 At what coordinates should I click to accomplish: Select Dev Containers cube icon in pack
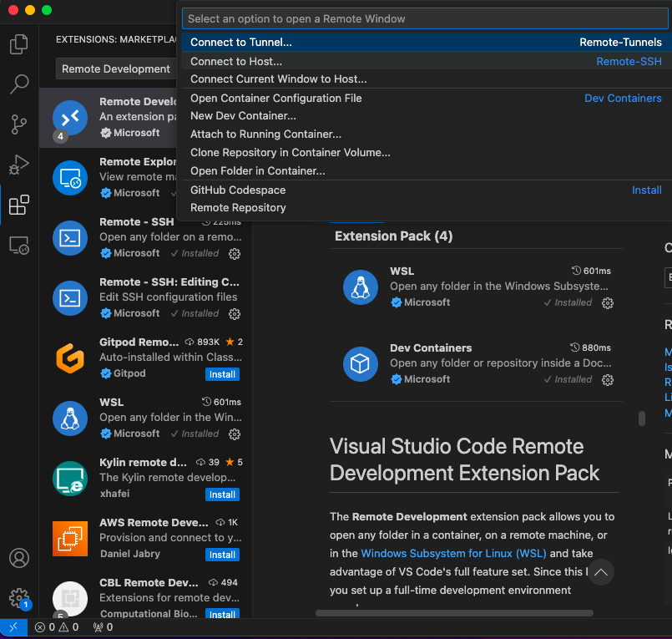361,364
